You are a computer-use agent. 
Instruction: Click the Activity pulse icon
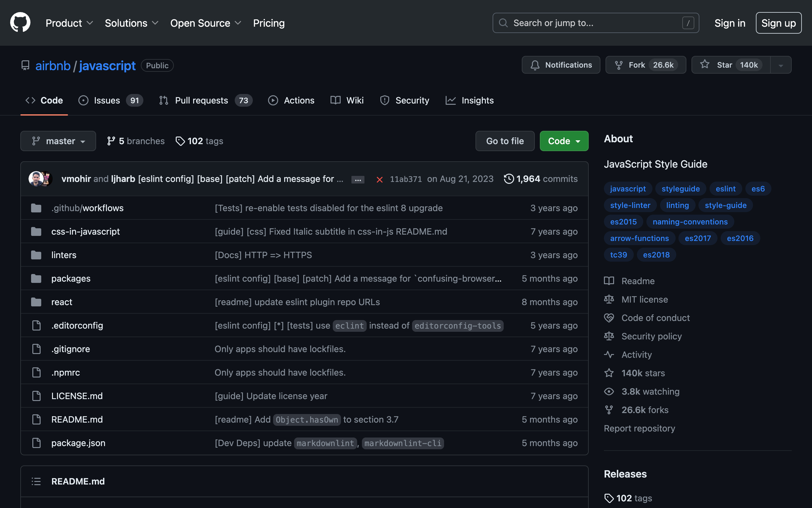coord(609,355)
